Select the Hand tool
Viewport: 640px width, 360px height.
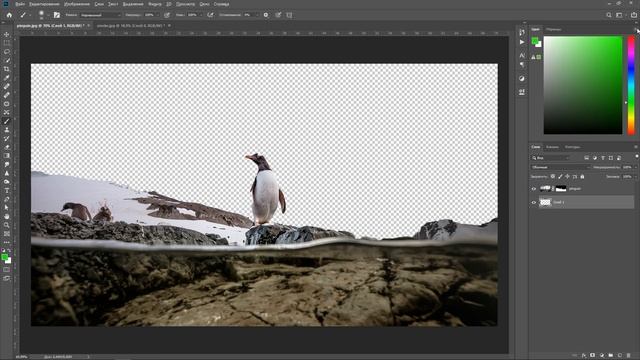[x=7, y=216]
